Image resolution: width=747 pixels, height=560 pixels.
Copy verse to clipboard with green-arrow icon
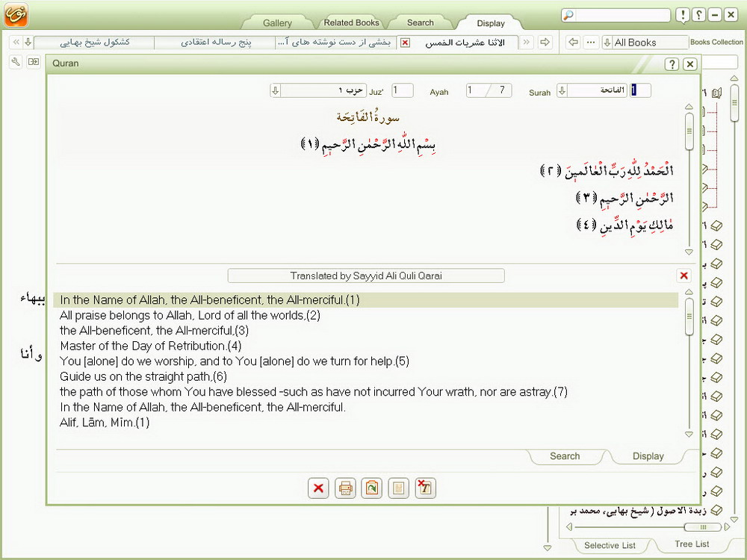[371, 488]
